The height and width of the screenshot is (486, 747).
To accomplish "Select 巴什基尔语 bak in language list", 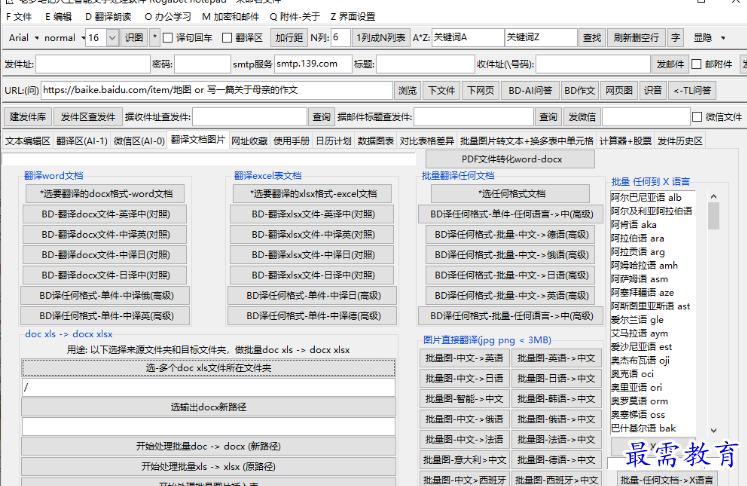I will coord(643,428).
